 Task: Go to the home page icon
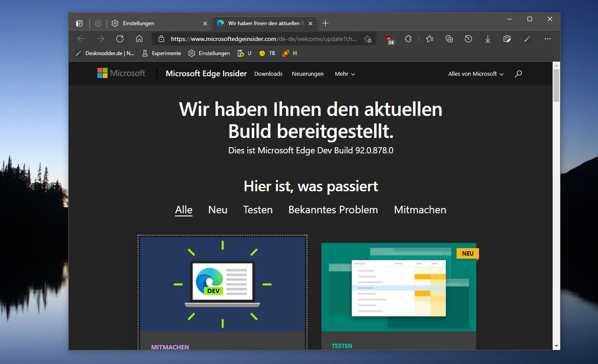[x=139, y=39]
